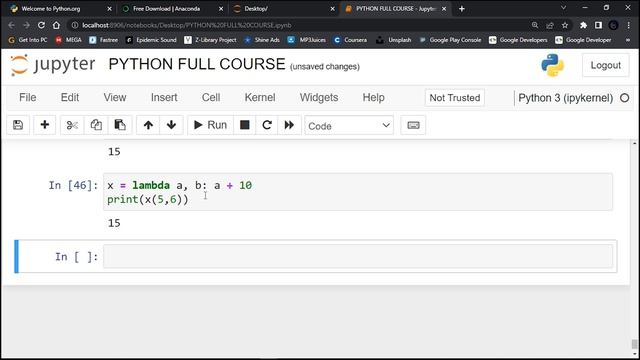Save the notebook with the floppy icon

(x=18, y=125)
